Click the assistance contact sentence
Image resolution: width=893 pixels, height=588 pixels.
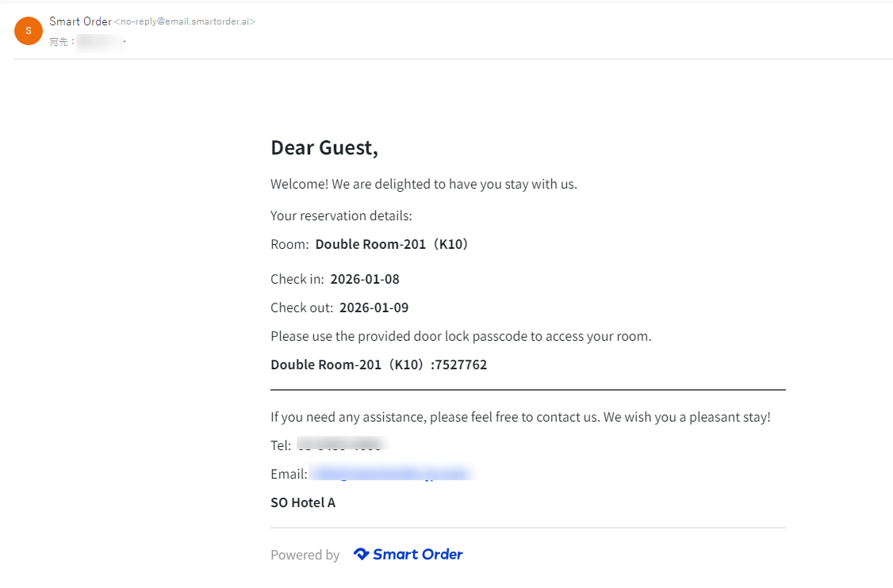520,417
